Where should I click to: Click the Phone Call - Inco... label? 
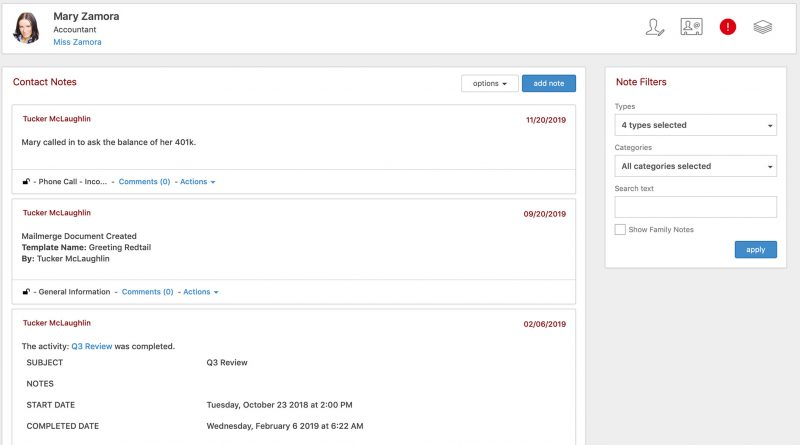(73, 182)
